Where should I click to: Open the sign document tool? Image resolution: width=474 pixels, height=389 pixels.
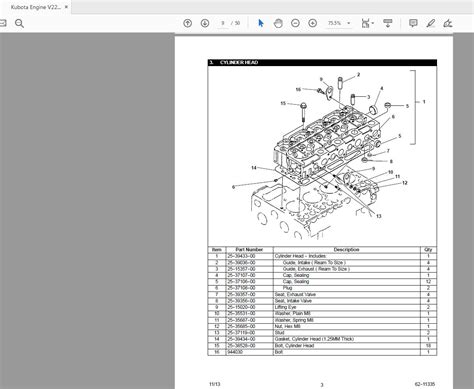coord(448,23)
